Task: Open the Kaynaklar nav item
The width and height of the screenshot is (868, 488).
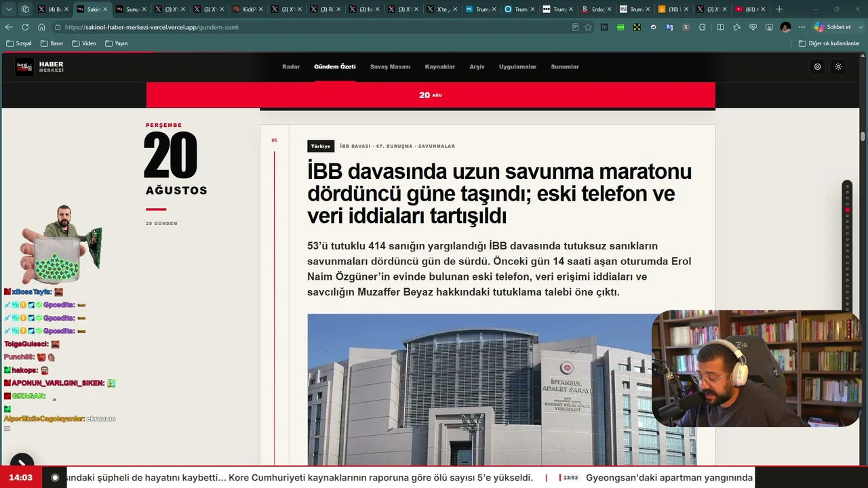Action: (x=440, y=66)
